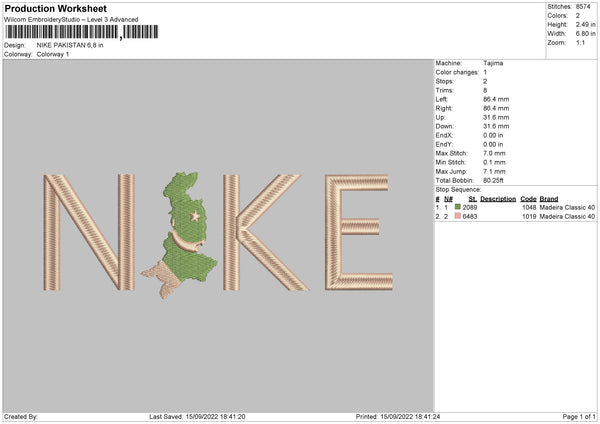The image size is (600, 424).
Task: Click the 'Down:' measurement label
Action: point(445,126)
